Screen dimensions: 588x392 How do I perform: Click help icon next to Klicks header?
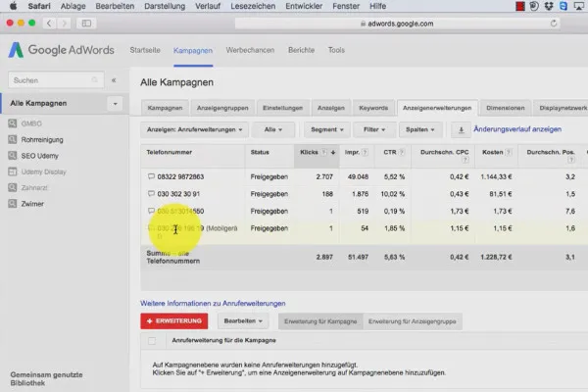click(323, 152)
